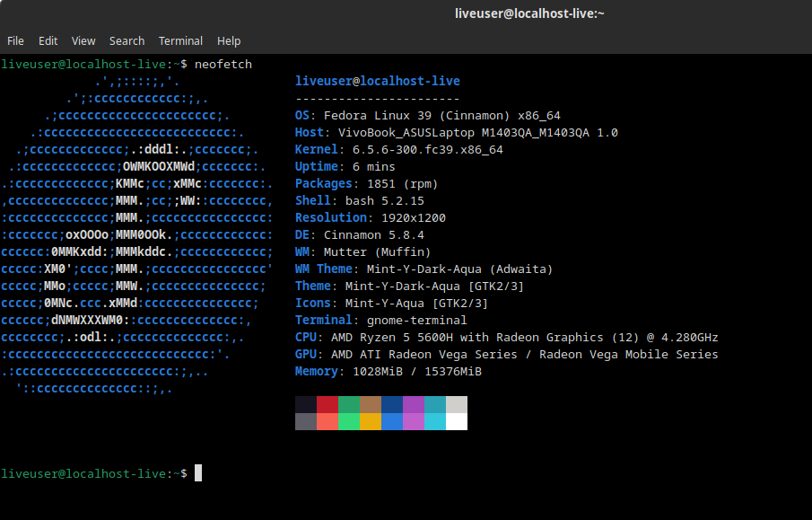812x520 pixels.
Task: Click the white color block in bottom row
Action: point(457,421)
